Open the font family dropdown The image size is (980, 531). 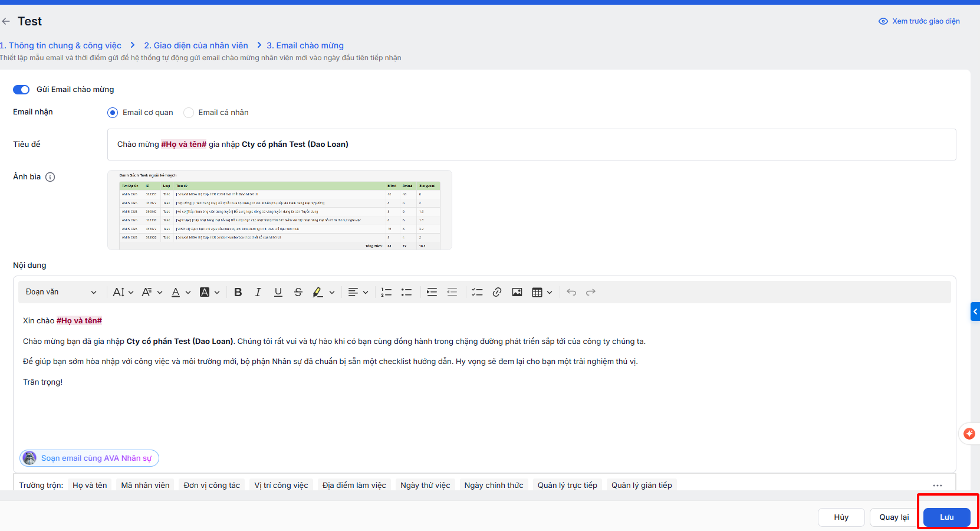152,292
